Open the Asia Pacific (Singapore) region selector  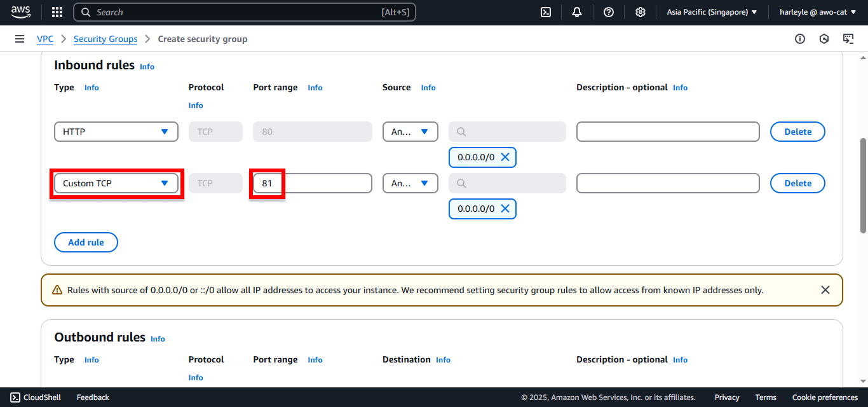[712, 12]
